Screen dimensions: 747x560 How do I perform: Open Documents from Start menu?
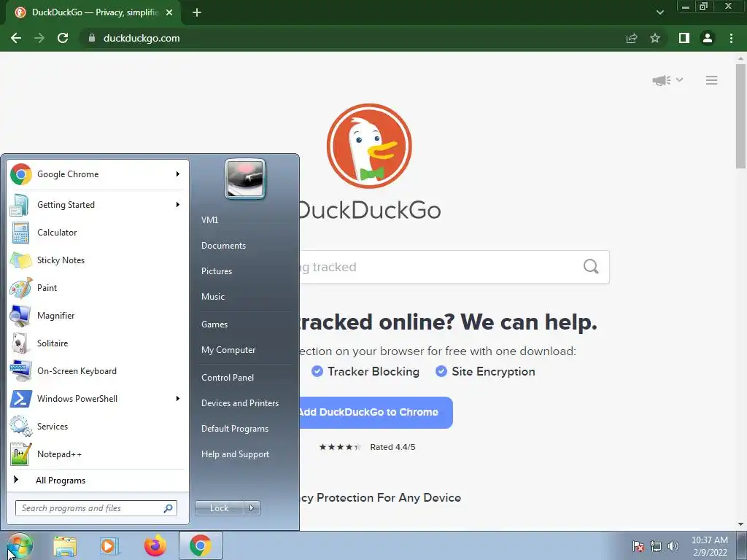(223, 246)
